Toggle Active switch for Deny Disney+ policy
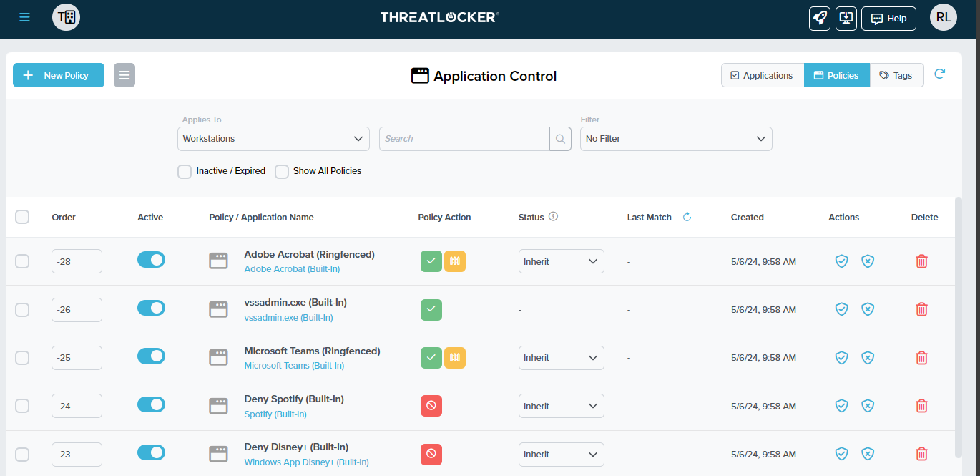The image size is (980, 476). click(151, 452)
